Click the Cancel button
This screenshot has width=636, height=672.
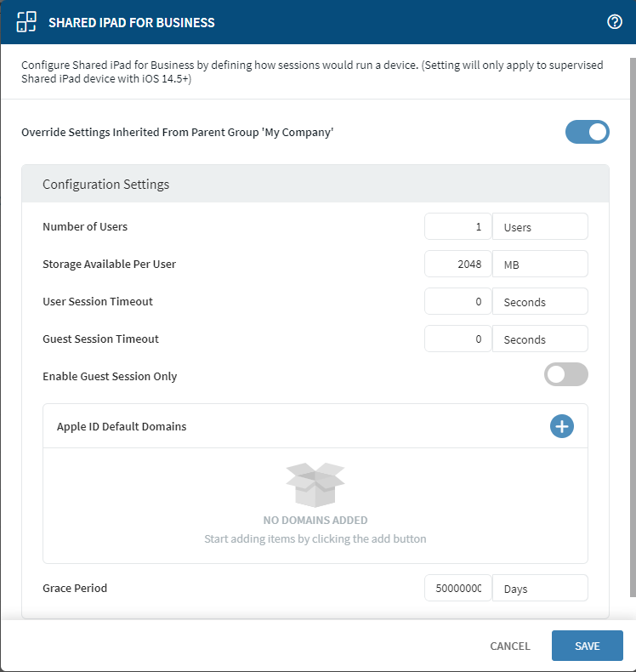coord(510,646)
